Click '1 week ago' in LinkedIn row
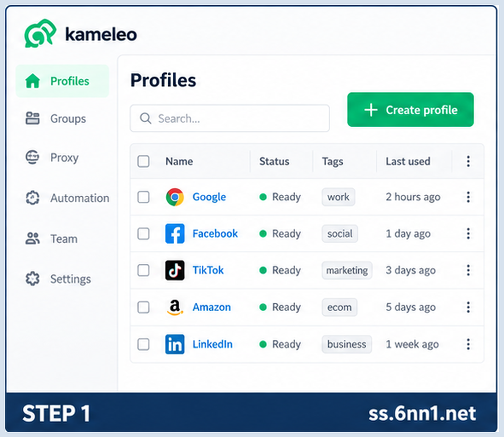 pyautogui.click(x=412, y=344)
